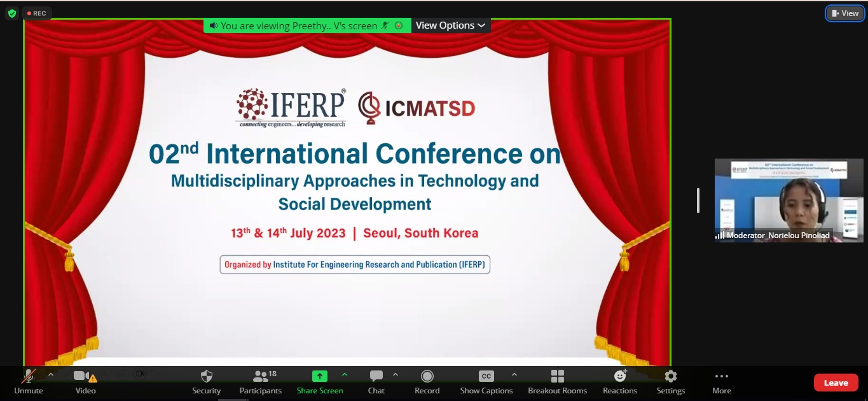Open the More options menu

click(x=722, y=382)
